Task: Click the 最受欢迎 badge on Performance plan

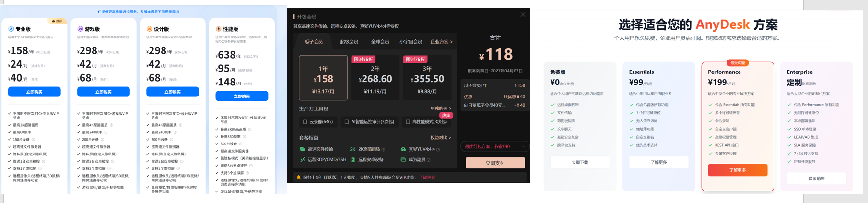Action: [x=738, y=63]
